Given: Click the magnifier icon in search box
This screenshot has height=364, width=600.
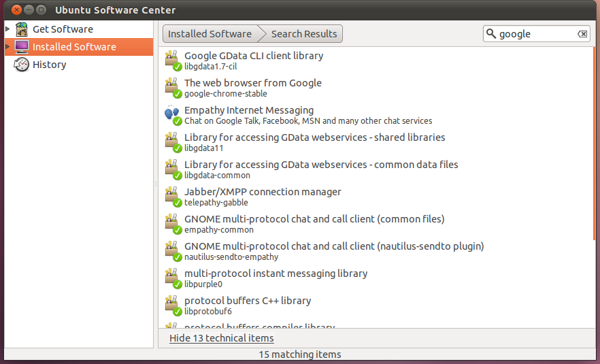Looking at the screenshot, I should pos(491,34).
